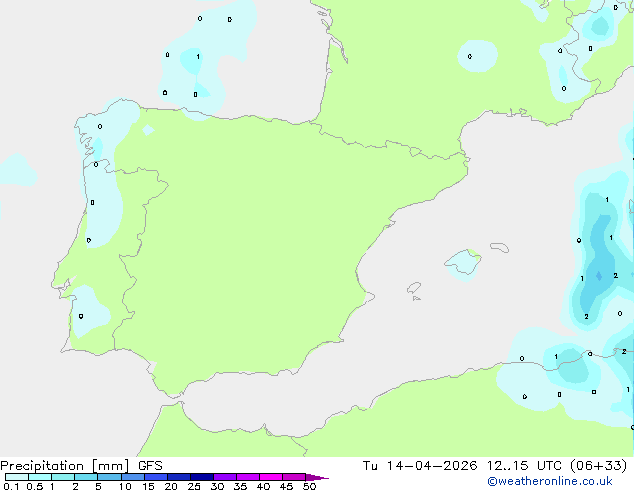Click the legend scale label "10"
Image resolution: width=634 pixels, height=490 pixels.
point(125,486)
